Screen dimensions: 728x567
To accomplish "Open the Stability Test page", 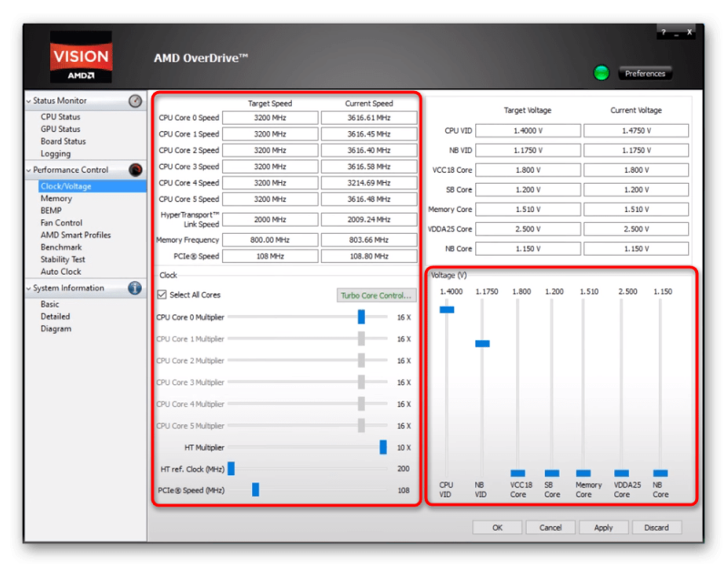I will point(63,259).
